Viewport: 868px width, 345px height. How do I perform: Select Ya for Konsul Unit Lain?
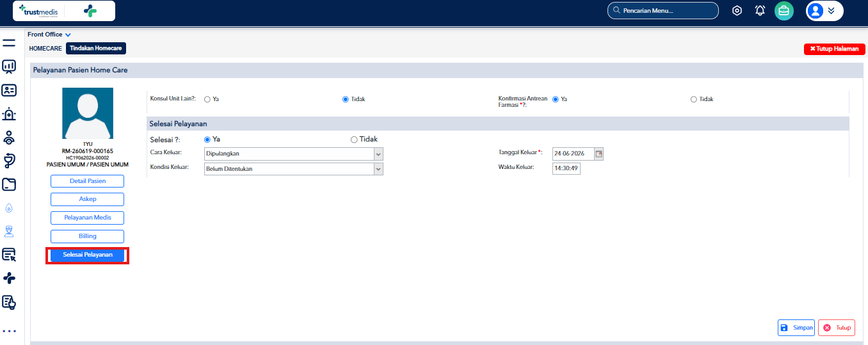coord(207,99)
